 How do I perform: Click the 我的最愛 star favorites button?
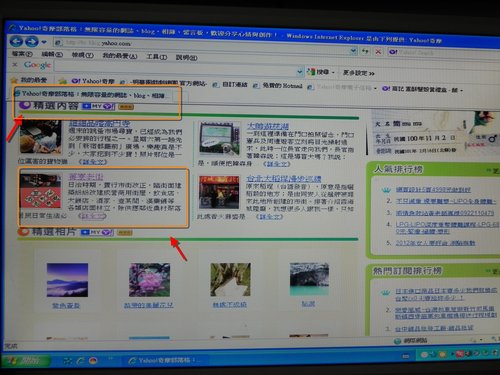click(29, 80)
